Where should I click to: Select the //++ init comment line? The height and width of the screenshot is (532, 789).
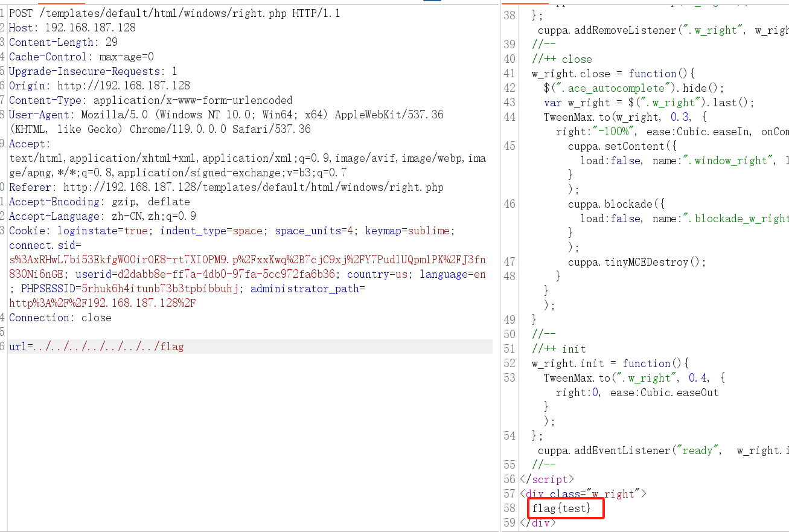pyautogui.click(x=559, y=348)
